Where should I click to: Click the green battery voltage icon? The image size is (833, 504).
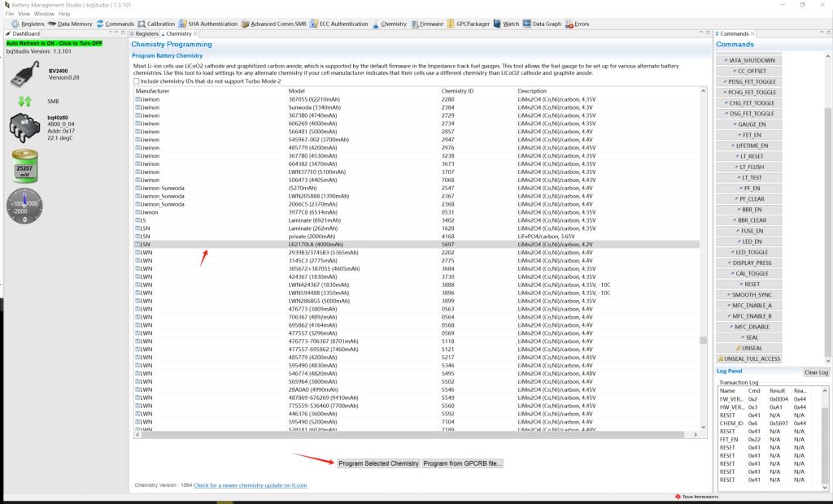pos(24,166)
